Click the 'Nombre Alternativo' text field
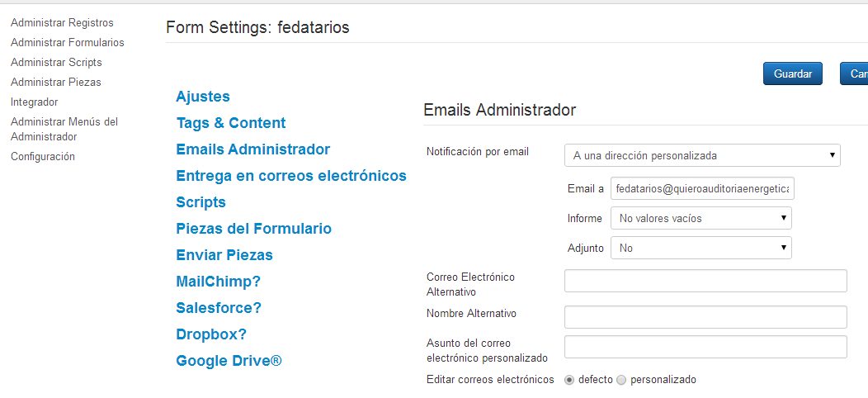Image resolution: width=868 pixels, height=398 pixels. pyautogui.click(x=705, y=317)
